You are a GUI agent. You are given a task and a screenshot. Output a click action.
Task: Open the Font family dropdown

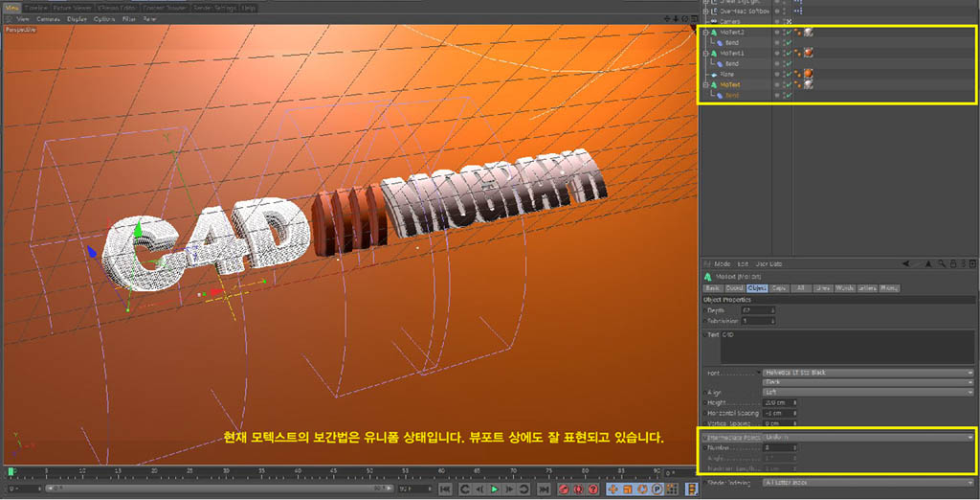click(868, 373)
